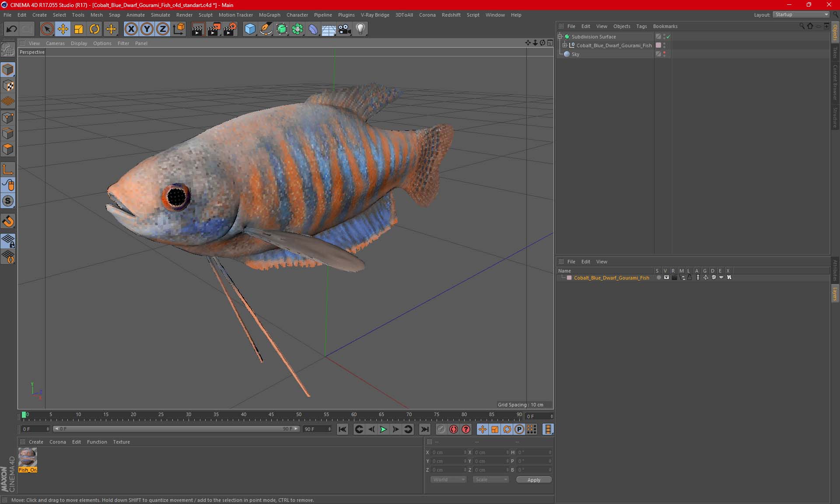This screenshot has height=504, width=840.
Task: Switch to Model mode in left toolbar
Action: point(8,70)
